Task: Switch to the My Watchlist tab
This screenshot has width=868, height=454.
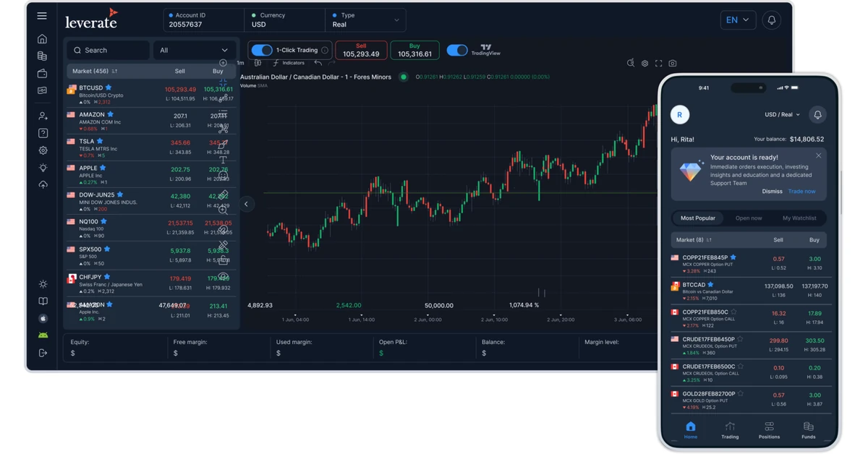Action: click(x=799, y=218)
